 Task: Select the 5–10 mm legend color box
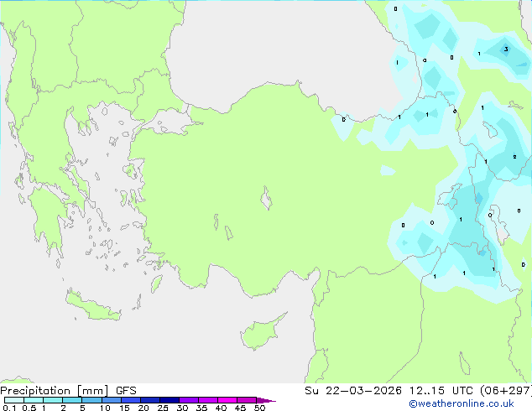(91, 400)
